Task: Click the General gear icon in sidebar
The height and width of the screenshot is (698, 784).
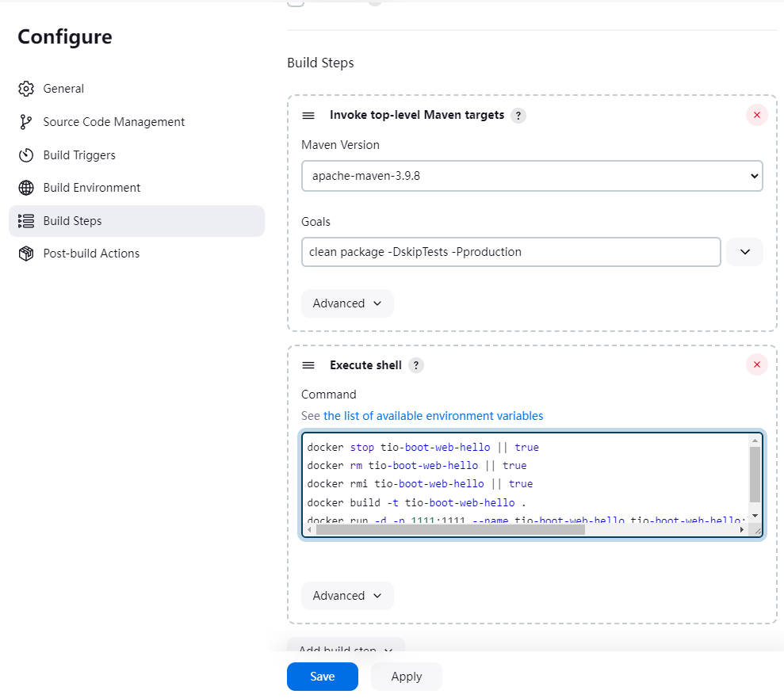Action: pyautogui.click(x=26, y=89)
